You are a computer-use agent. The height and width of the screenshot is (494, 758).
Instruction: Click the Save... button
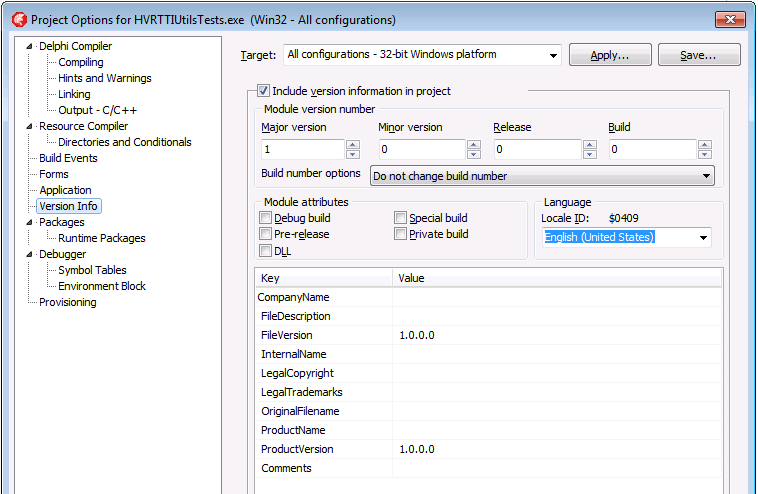[x=698, y=55]
